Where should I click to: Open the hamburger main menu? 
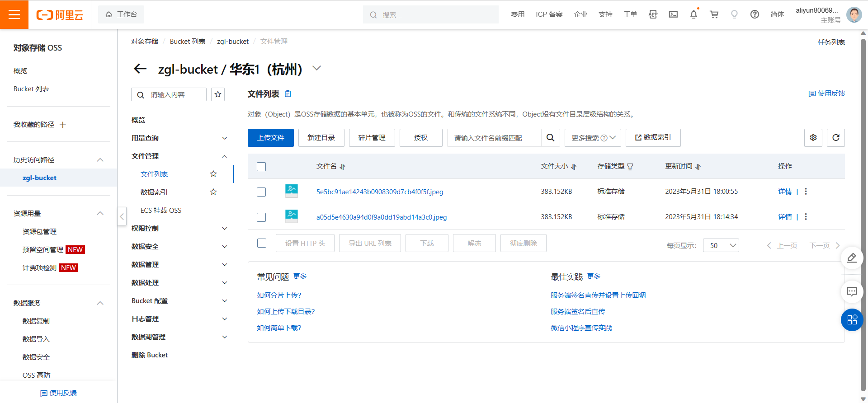point(14,14)
